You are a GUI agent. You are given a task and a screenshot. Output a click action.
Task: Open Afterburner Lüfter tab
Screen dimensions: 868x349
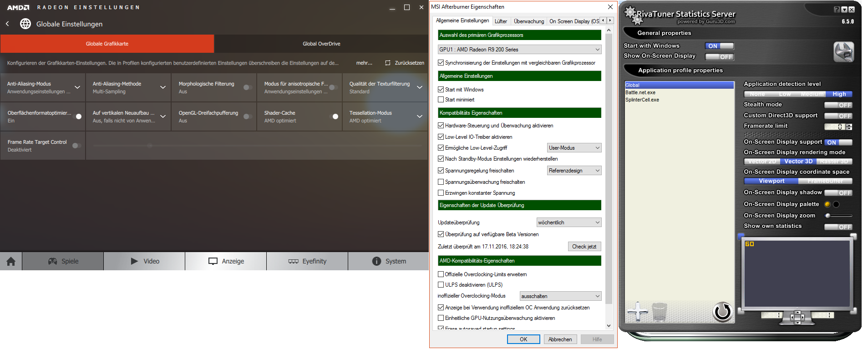(501, 21)
